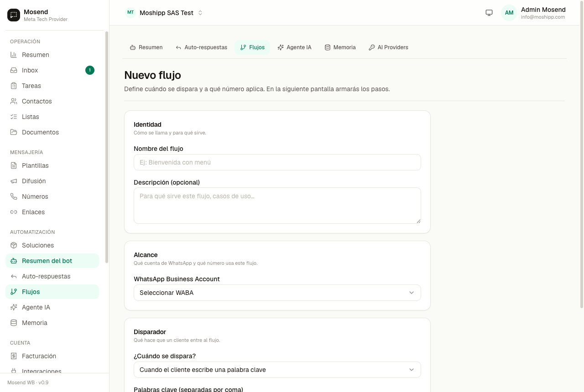Select the Flujos tab
Image resolution: width=584 pixels, height=392 pixels.
pyautogui.click(x=252, y=47)
